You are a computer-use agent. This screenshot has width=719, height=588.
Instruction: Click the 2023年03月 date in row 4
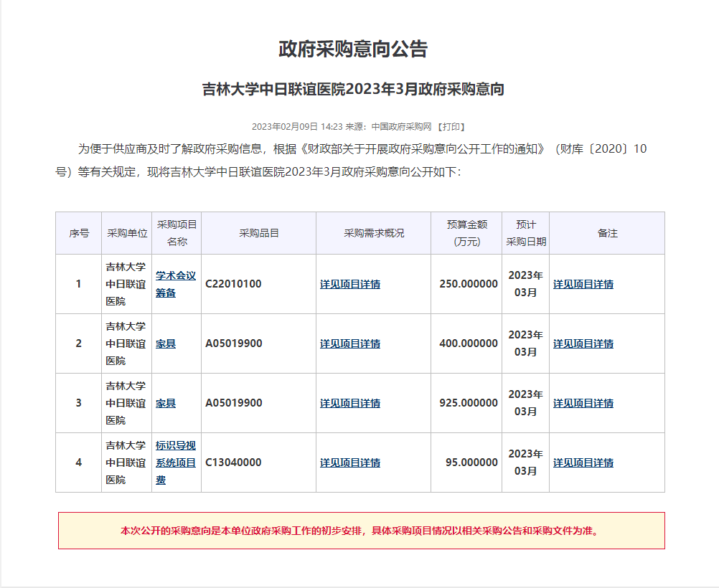(525, 463)
